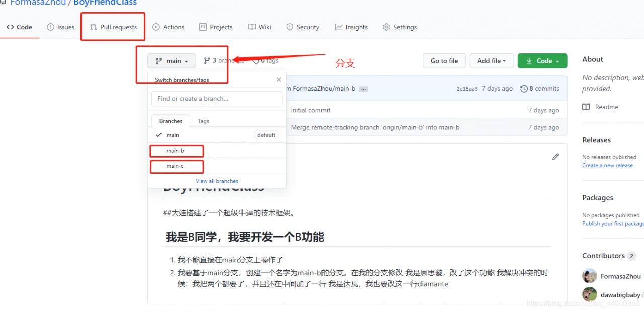Open repository Settings tab
The height and width of the screenshot is (312, 644).
(x=399, y=27)
